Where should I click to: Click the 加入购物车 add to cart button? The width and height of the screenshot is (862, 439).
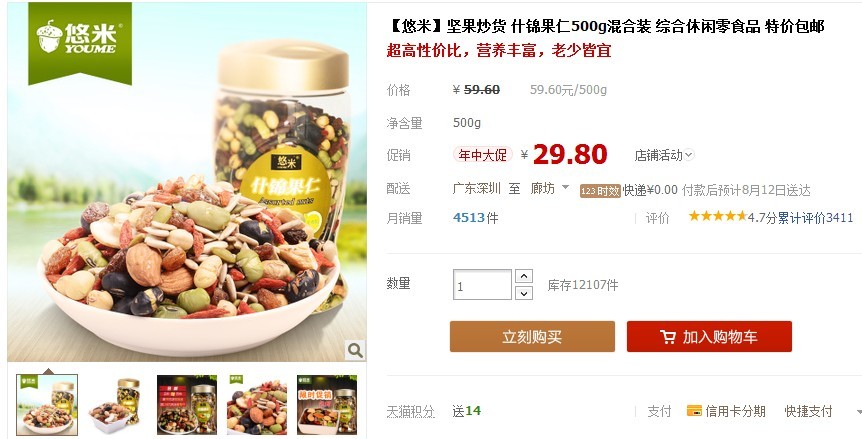pyautogui.click(x=709, y=336)
